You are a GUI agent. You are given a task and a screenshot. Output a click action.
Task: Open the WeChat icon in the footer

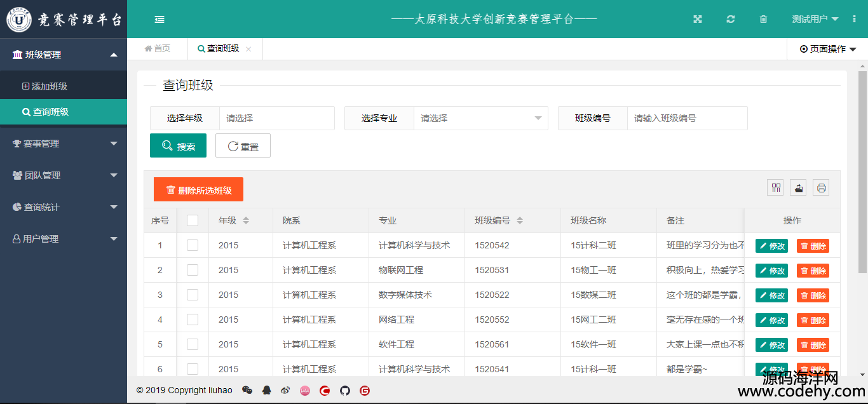(x=247, y=391)
